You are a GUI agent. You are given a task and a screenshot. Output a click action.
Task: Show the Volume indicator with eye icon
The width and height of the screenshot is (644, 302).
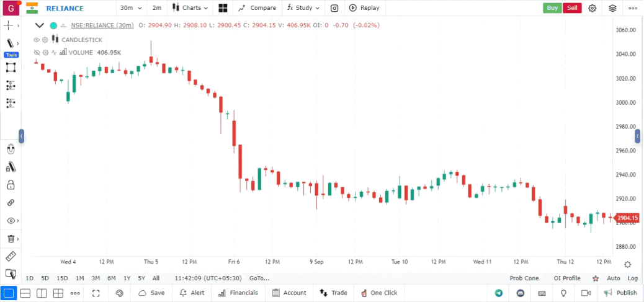pos(36,53)
